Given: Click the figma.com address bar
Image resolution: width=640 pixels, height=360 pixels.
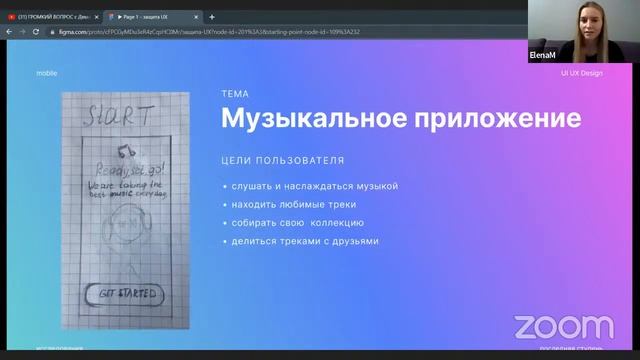Looking at the screenshot, I should [x=209, y=31].
